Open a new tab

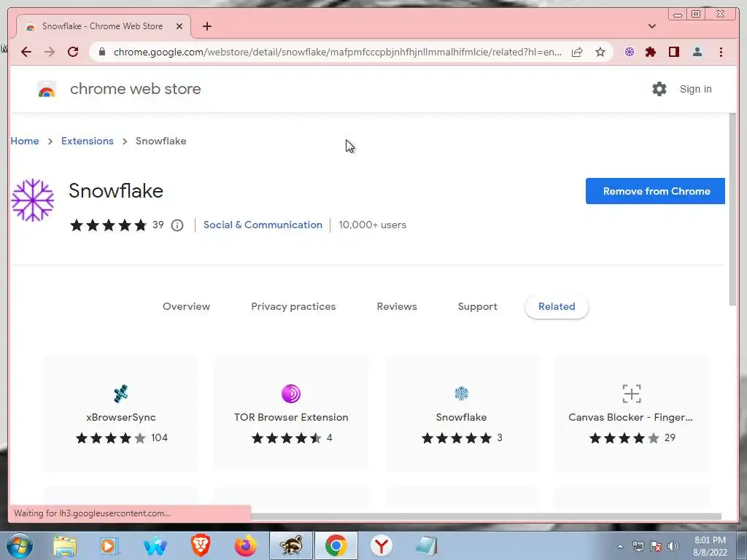click(206, 26)
